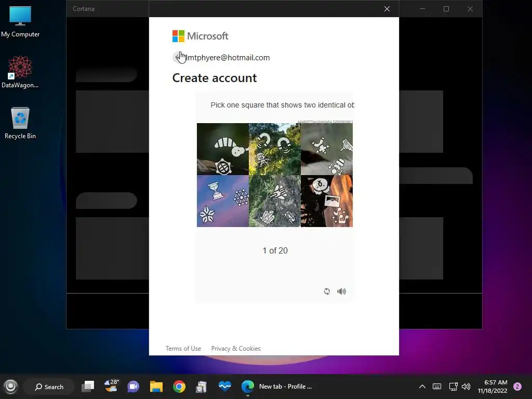Open My Computer desktop icon
The width and height of the screenshot is (532, 399).
[20, 22]
